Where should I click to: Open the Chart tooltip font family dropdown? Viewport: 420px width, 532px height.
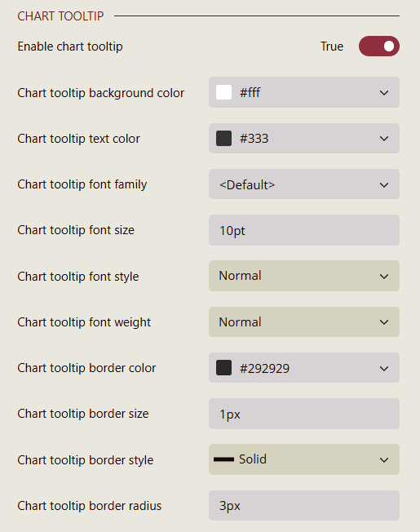click(304, 184)
